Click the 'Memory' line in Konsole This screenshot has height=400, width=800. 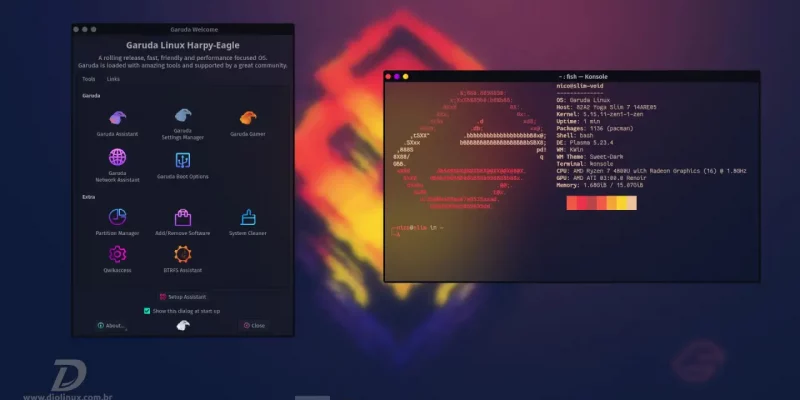coord(599,186)
